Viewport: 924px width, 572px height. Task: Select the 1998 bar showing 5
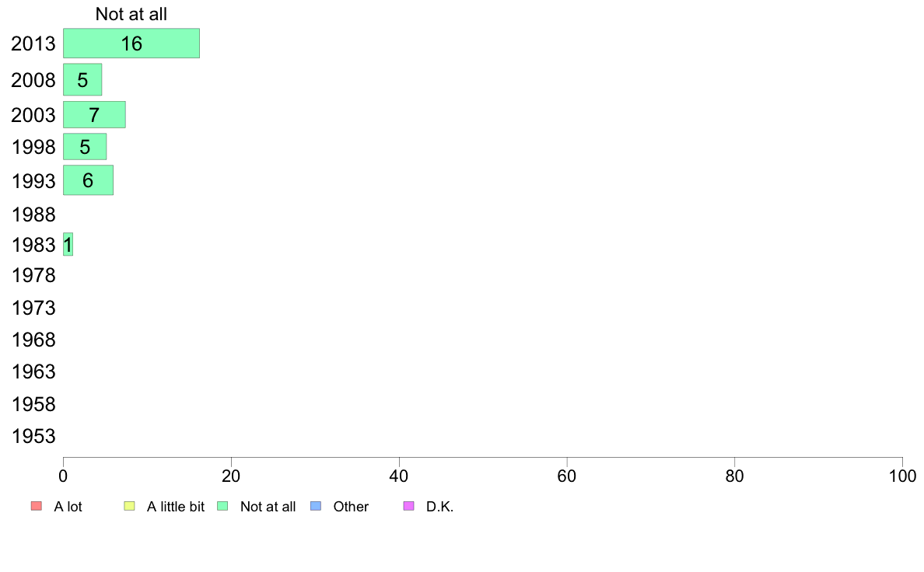pyautogui.click(x=85, y=147)
